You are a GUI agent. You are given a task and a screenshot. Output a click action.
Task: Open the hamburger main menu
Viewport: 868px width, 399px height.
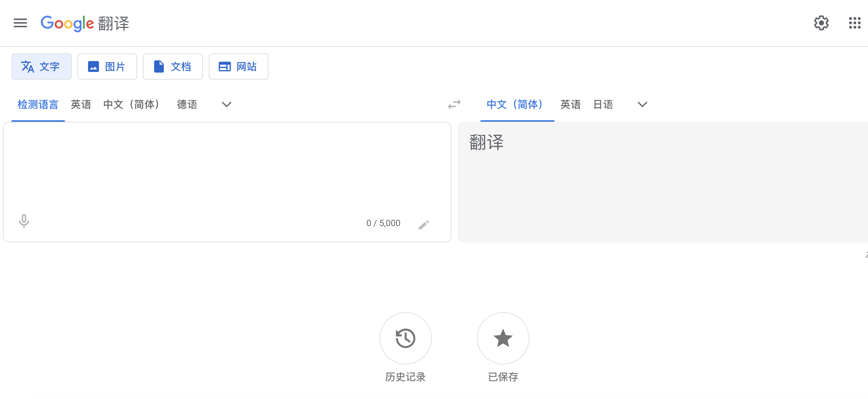pyautogui.click(x=20, y=23)
